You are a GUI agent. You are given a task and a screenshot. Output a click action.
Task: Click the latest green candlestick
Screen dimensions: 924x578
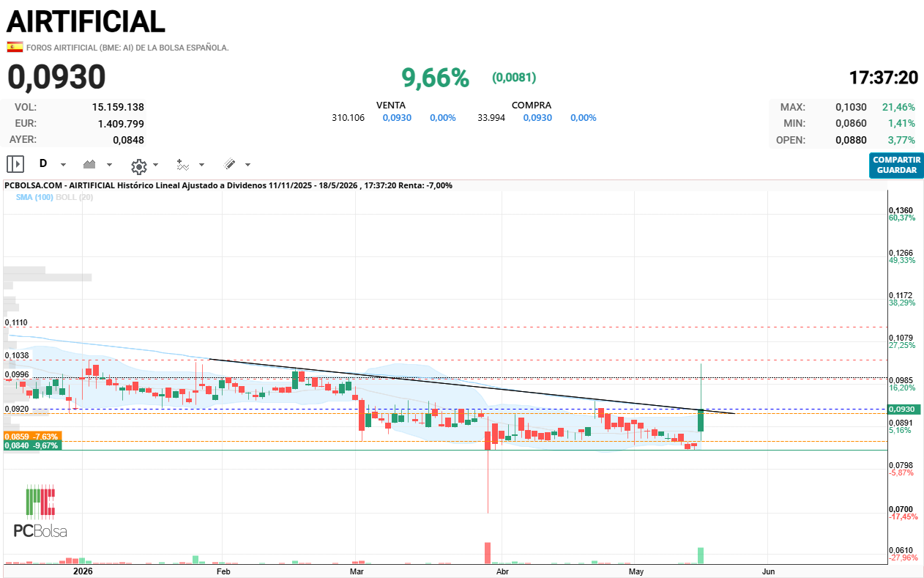(701, 420)
